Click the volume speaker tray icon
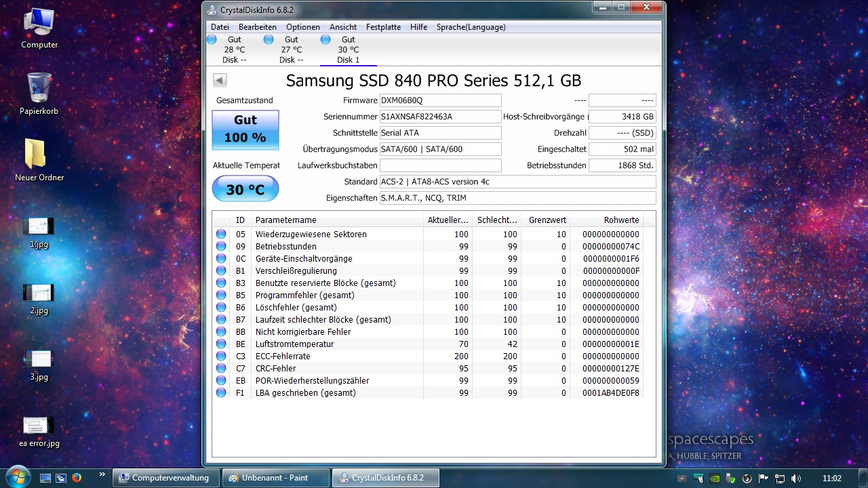This screenshot has width=868, height=488. (x=796, y=478)
